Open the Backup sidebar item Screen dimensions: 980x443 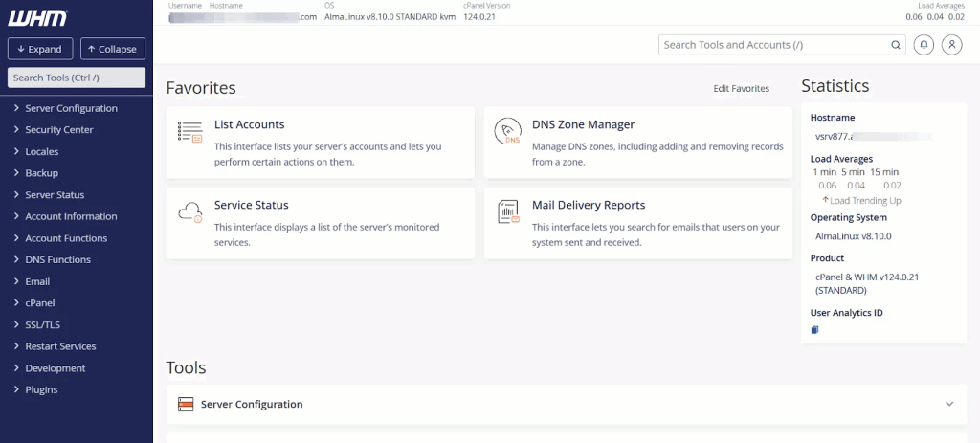(41, 173)
